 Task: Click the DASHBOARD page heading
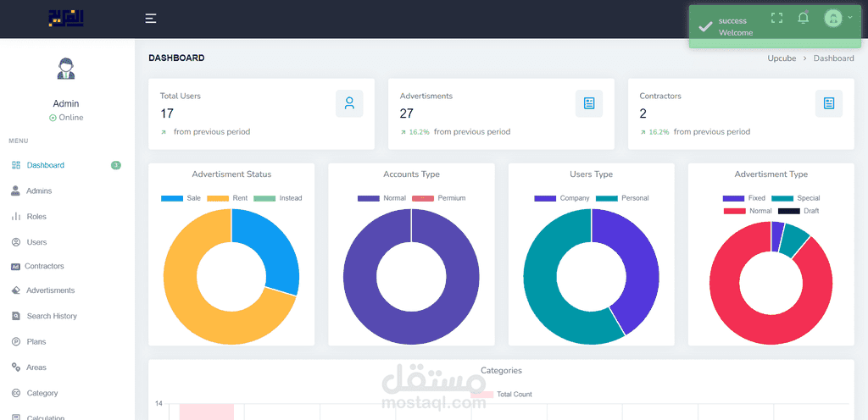pyautogui.click(x=176, y=58)
